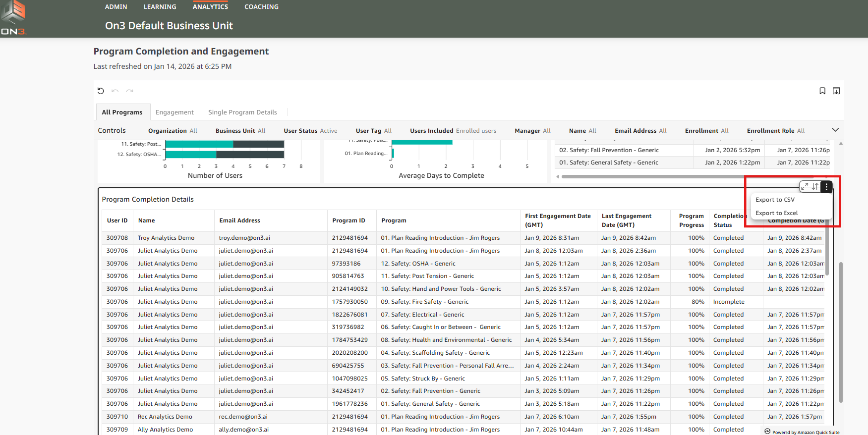Expand the Controls panel chevron
Image resolution: width=868 pixels, height=435 pixels.
835,130
